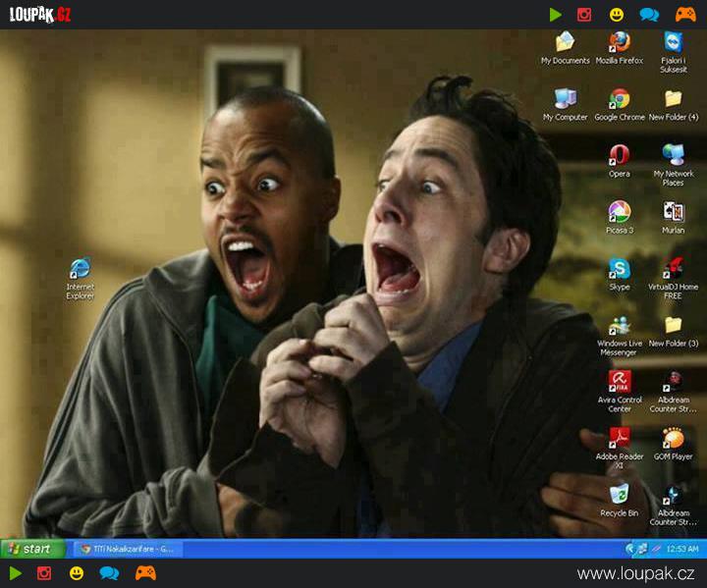
Task: Select the Albdream Counter Str icon with blue figure
Action: tap(674, 505)
